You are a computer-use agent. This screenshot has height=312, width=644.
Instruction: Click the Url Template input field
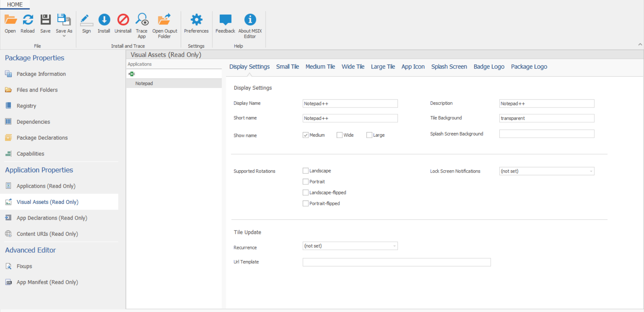[397, 262]
